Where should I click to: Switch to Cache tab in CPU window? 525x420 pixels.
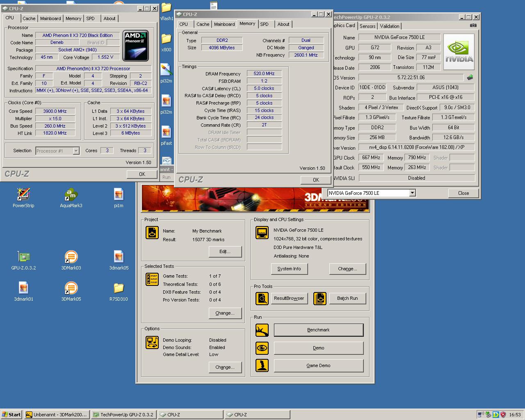point(29,18)
